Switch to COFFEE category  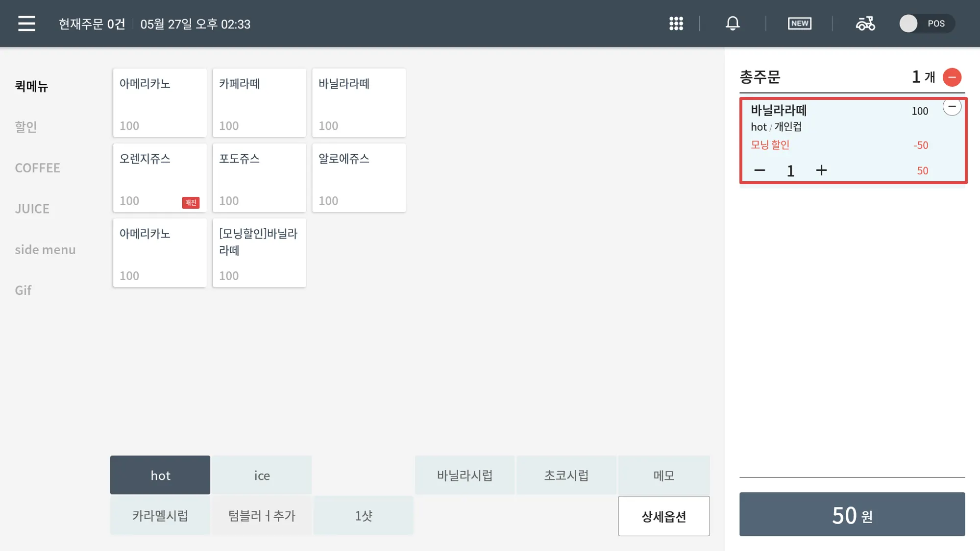[x=37, y=168]
